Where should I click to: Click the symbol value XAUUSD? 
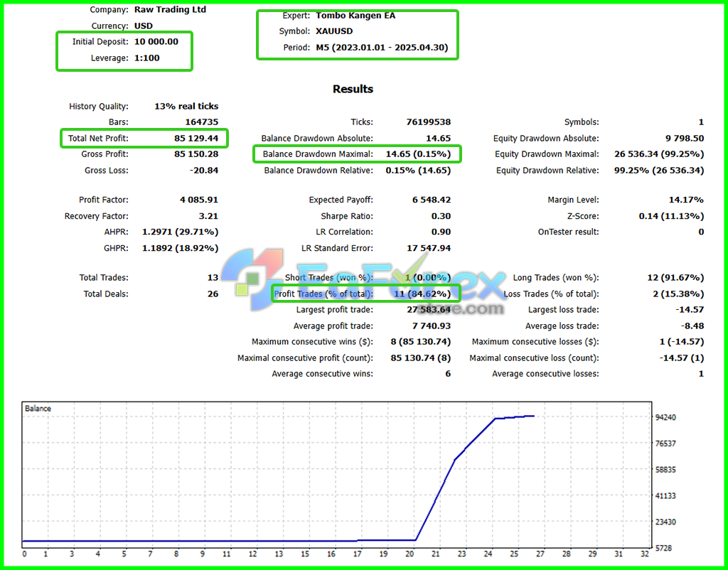tap(334, 31)
